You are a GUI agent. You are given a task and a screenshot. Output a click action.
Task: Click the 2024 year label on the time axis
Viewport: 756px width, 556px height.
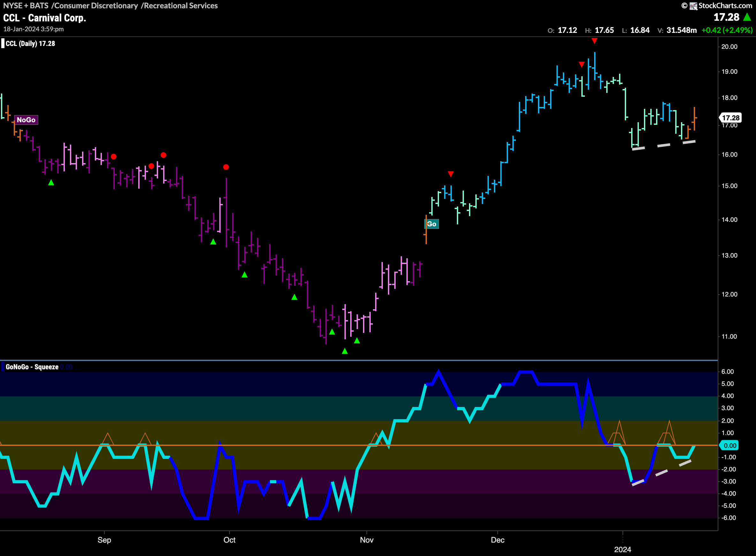click(x=623, y=550)
